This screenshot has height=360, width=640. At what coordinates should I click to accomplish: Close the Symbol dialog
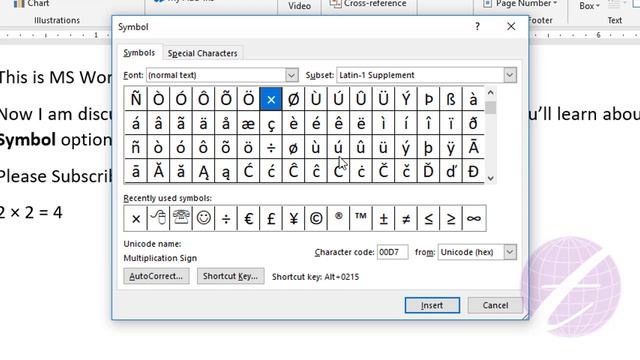511,27
